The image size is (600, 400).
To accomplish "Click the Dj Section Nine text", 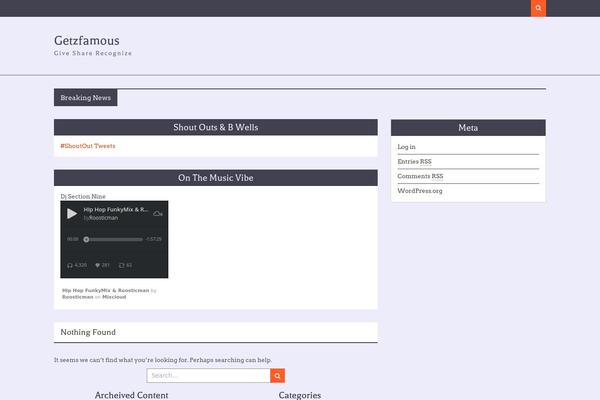I will coord(83,196).
